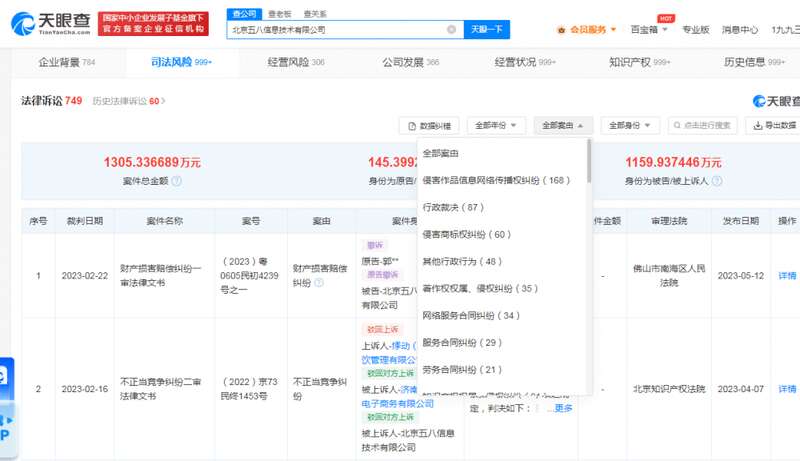The width and height of the screenshot is (800, 461).
Task: Select 服务合同纠纷 (29) option
Action: coord(462,342)
